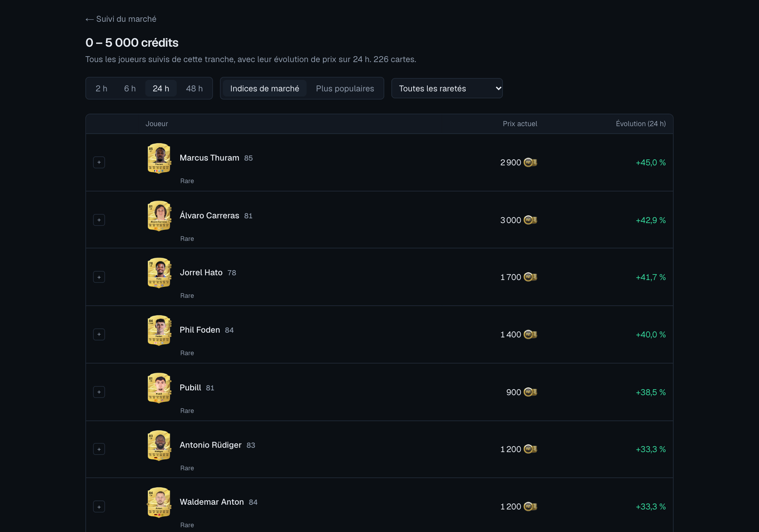The height and width of the screenshot is (532, 759).
Task: Expand the Marcus Thuram row with plus button
Action: (99, 162)
